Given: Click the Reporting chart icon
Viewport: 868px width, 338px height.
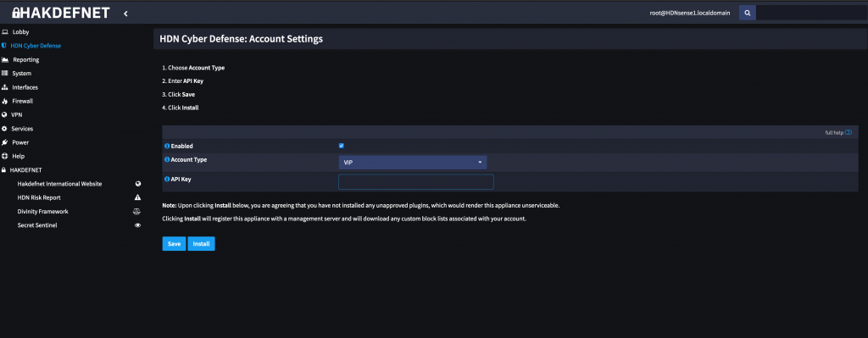Looking at the screenshot, I should (5, 60).
